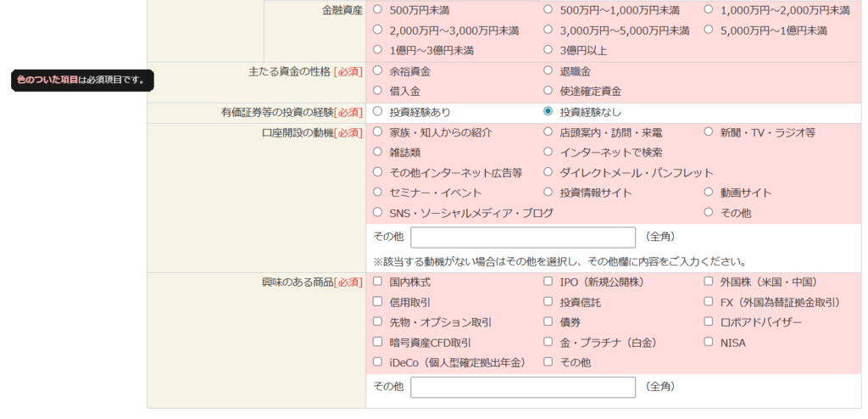Check the 国内株式 checkbox
Image resolution: width=868 pixels, height=419 pixels.
tap(378, 282)
